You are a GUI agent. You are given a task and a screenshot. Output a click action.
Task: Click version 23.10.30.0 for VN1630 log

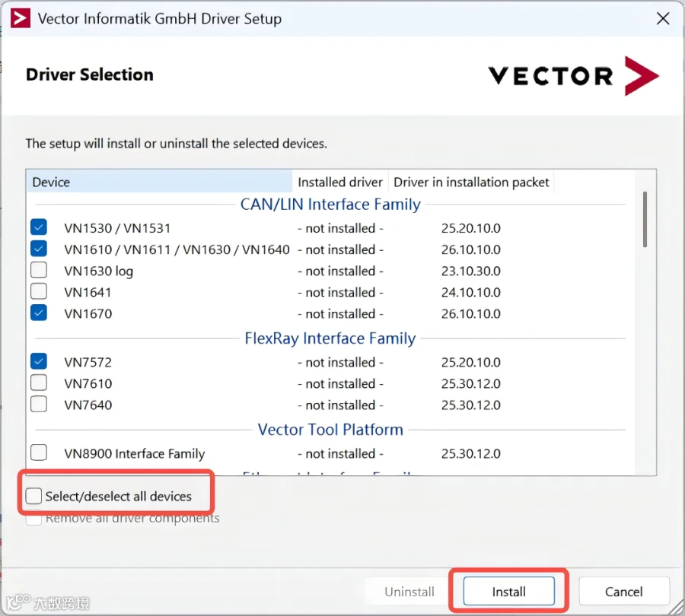coord(471,271)
